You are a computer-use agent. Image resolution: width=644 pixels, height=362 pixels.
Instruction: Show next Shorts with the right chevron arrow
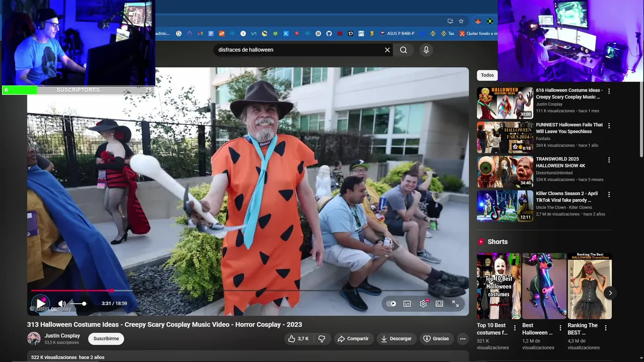coord(610,293)
